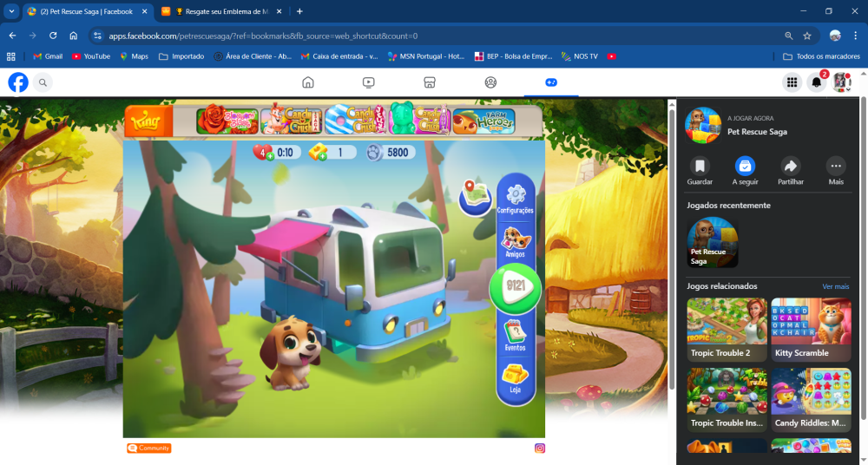Viewport: 868px width, 465px height.
Task: Open Facebook Video tab
Action: coord(369,82)
